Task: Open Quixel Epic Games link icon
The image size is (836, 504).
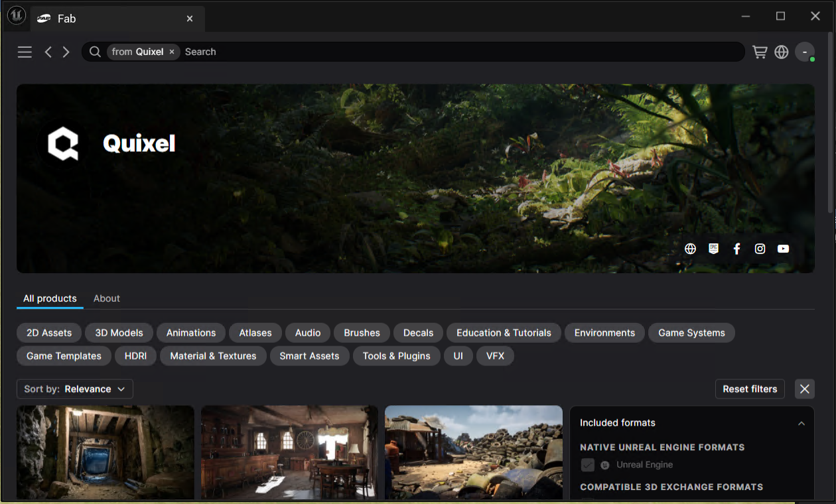Action: pos(713,249)
